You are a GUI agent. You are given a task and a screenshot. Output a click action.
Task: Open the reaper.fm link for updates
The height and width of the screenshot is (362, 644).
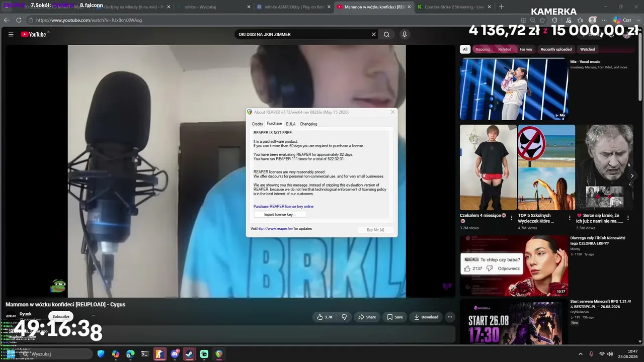(275, 229)
